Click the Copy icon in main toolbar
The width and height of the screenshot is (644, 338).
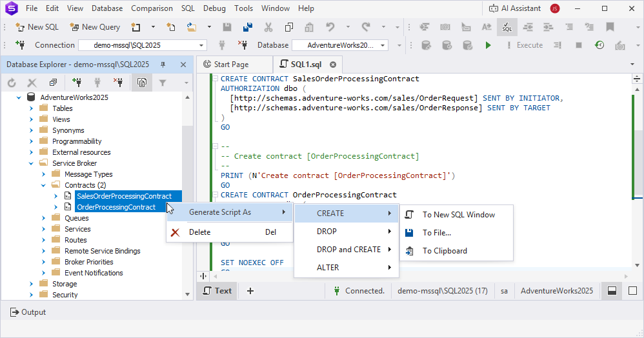click(288, 27)
